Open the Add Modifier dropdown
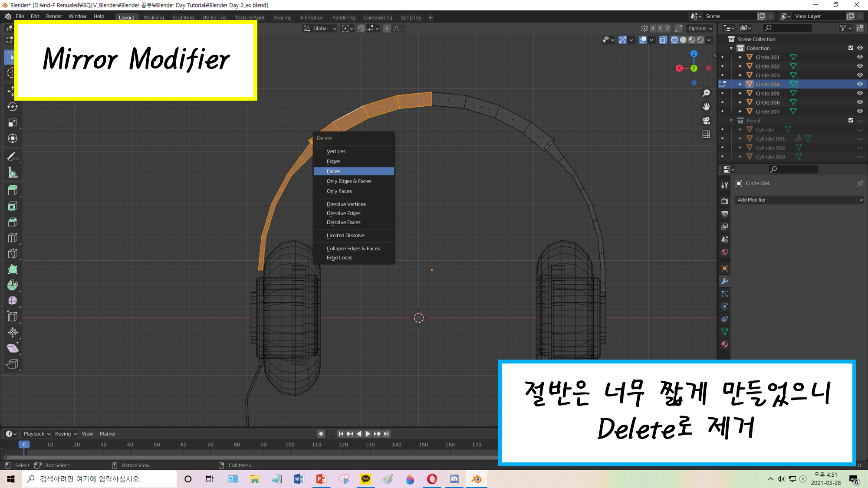Image resolution: width=868 pixels, height=488 pixels. 799,200
